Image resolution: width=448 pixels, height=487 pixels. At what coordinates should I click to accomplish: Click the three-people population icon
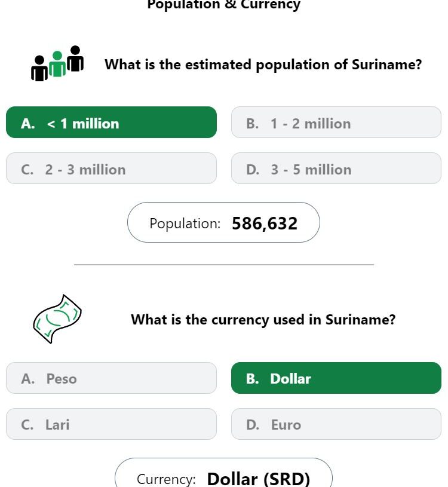coord(57,63)
